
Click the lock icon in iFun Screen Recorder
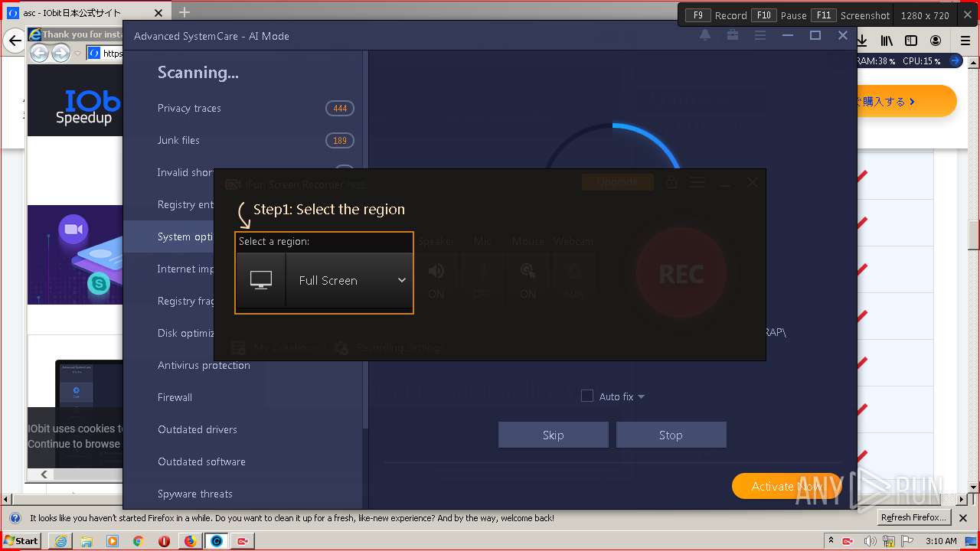tap(671, 183)
